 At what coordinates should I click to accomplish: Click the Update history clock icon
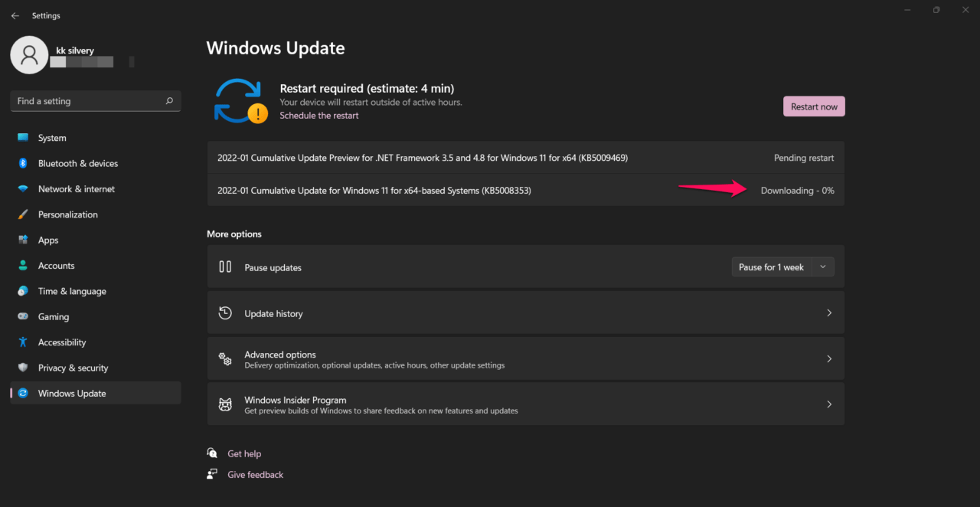tap(225, 313)
